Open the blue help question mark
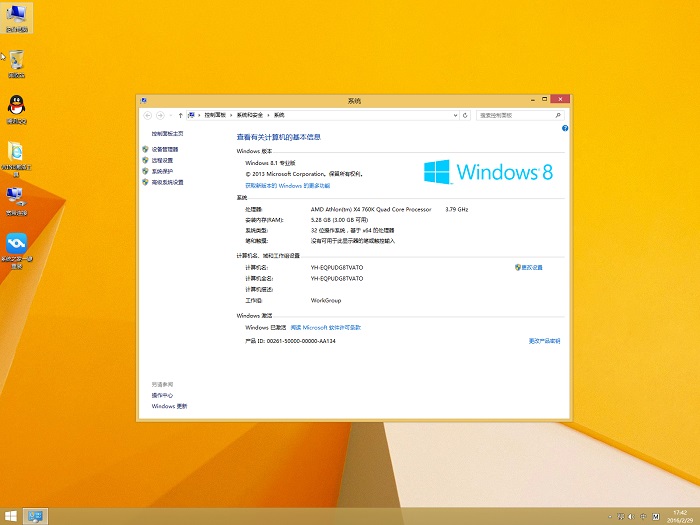Viewport: 700px width, 525px height. click(x=565, y=129)
